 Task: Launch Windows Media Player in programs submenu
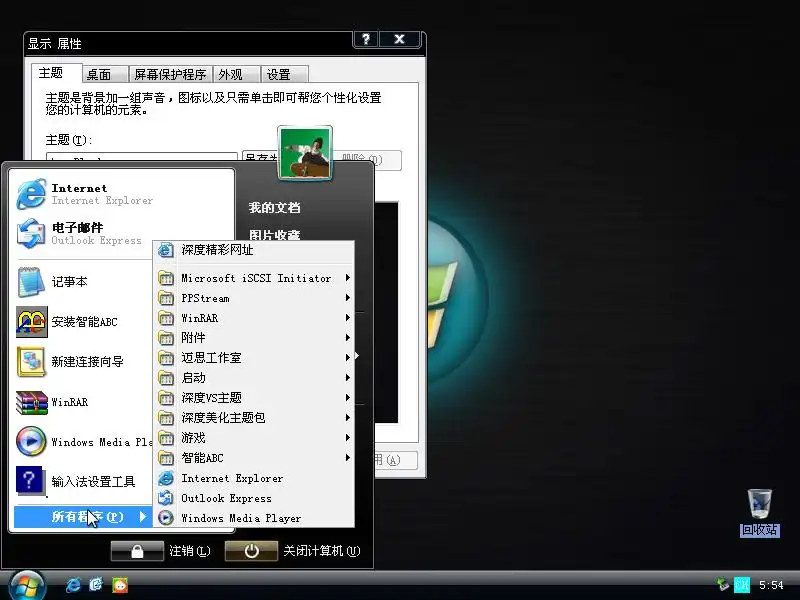pos(254,518)
